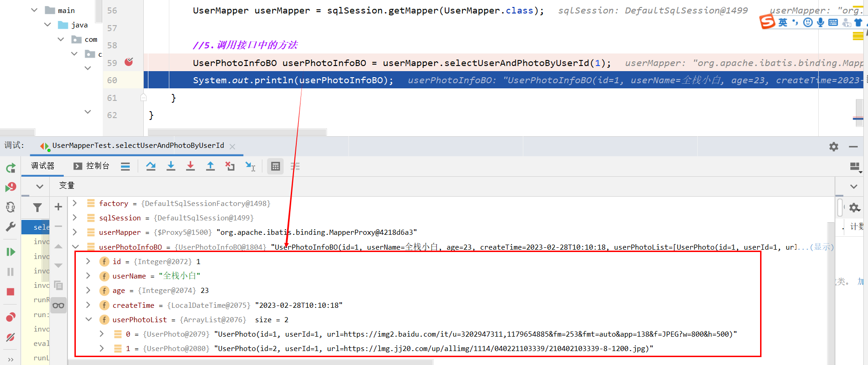
Task: Expand the createTime field node
Action: click(x=88, y=305)
